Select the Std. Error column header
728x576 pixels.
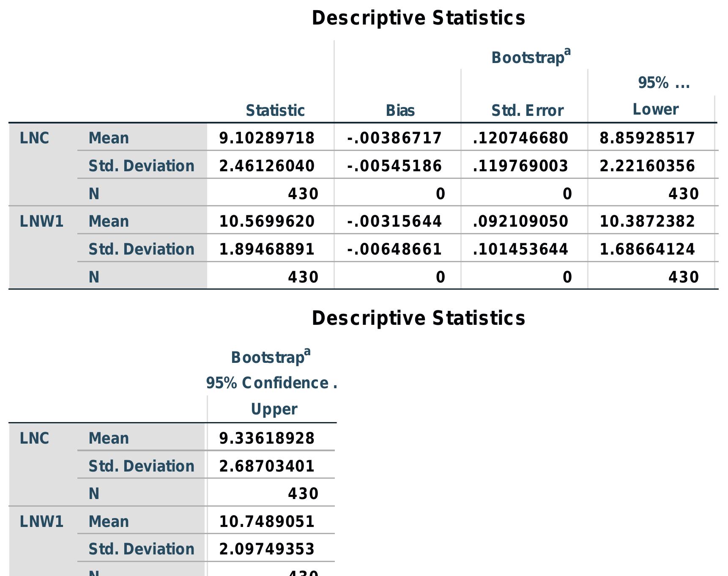pos(527,111)
